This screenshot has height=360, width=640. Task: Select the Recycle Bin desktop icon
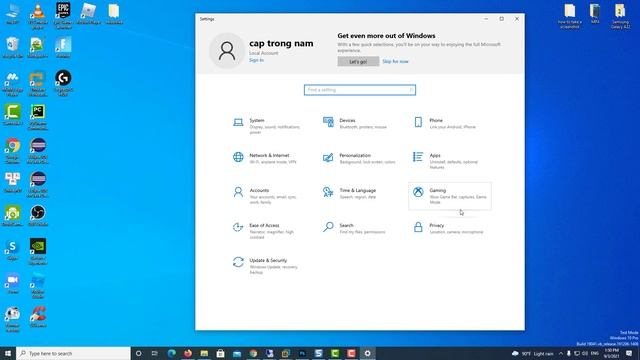[x=13, y=47]
